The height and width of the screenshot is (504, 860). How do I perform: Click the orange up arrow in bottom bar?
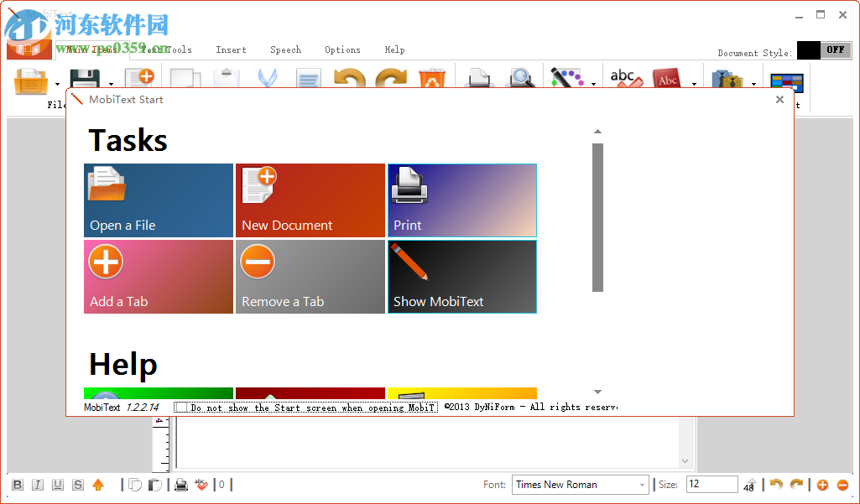click(x=98, y=485)
